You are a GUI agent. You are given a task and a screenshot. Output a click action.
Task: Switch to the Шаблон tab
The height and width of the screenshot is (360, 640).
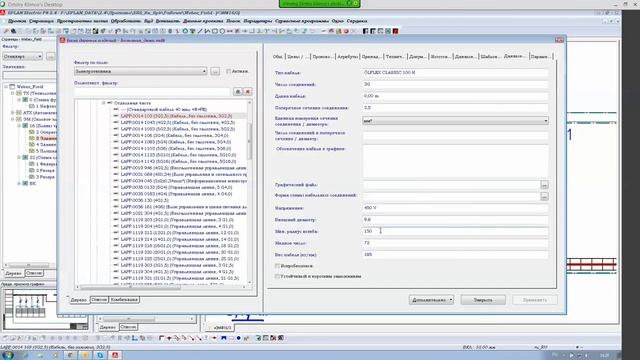point(489,57)
